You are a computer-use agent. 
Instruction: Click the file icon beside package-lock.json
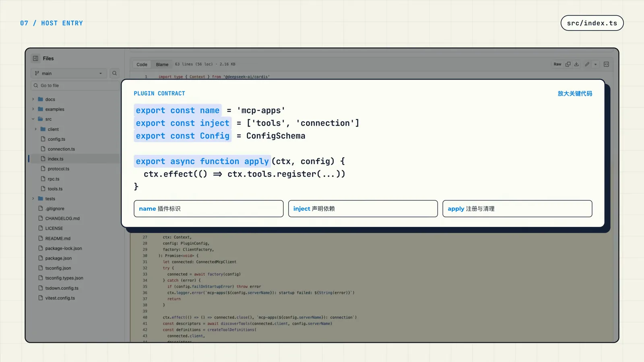point(41,249)
